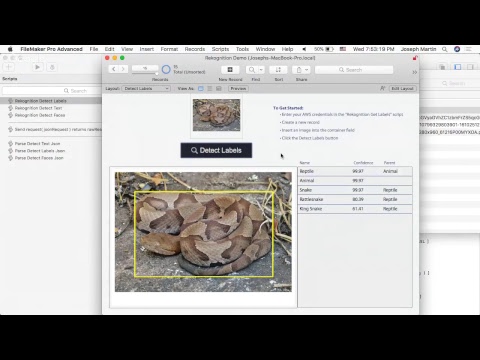
Task: Switch to List view
Action: 210,88
